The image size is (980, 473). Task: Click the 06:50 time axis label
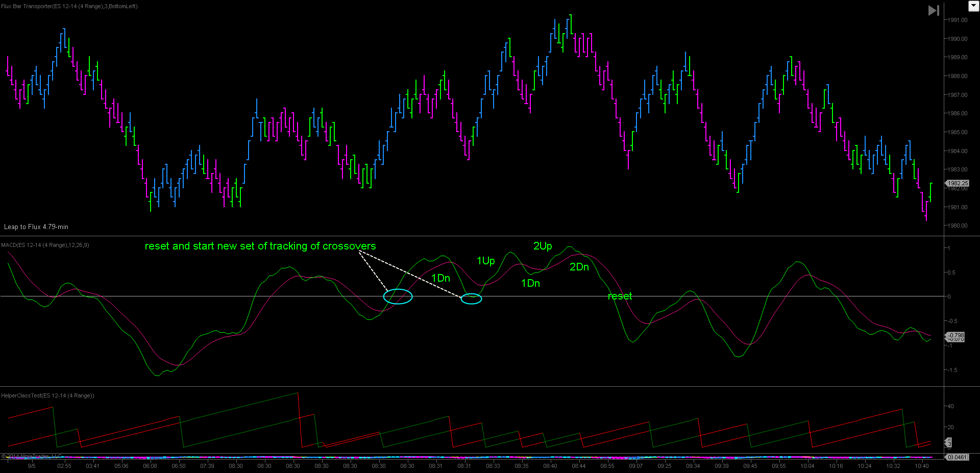179,466
